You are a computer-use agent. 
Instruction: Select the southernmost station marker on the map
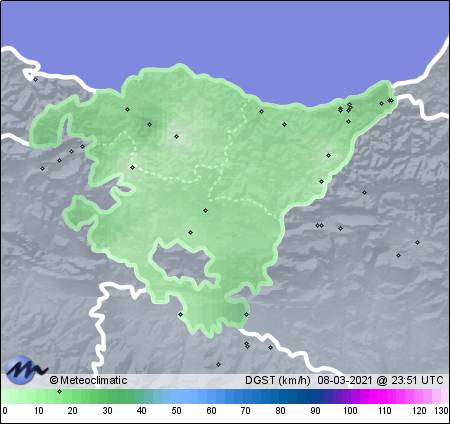pos(218,365)
